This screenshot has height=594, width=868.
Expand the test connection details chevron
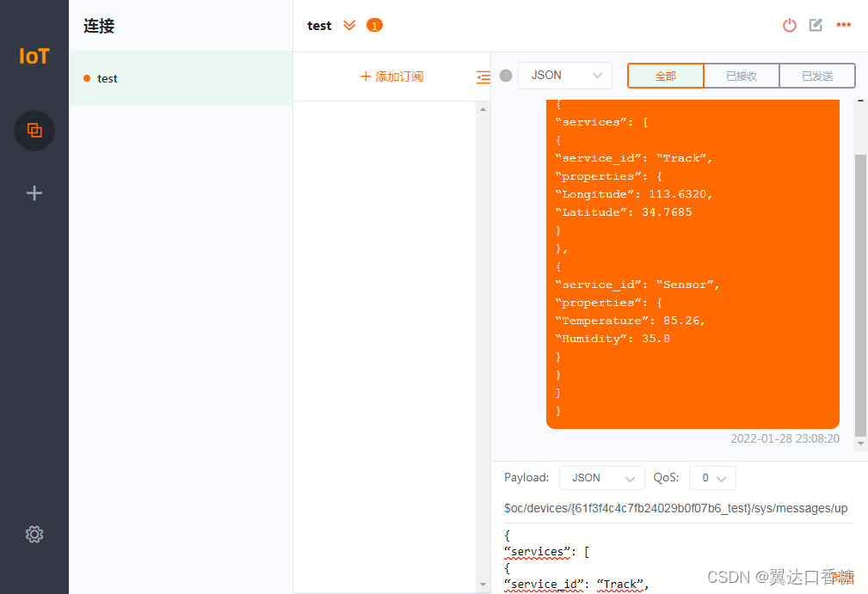(349, 26)
